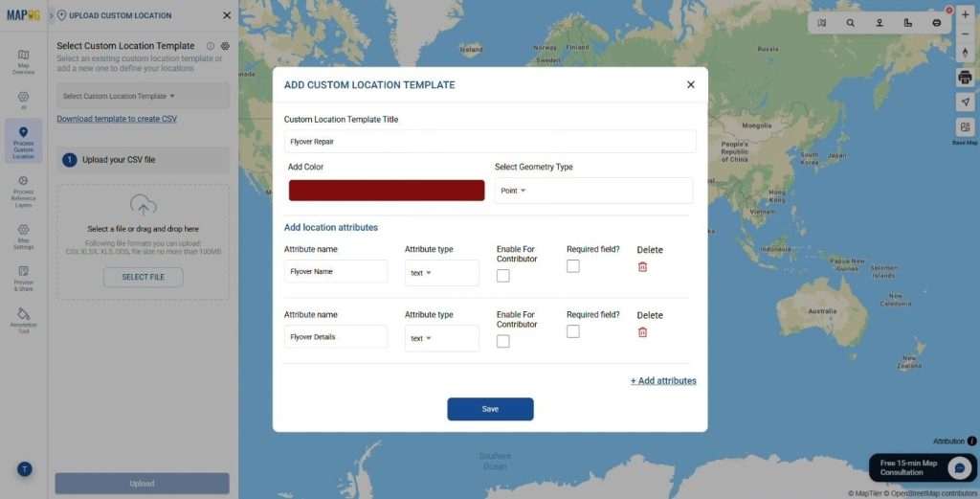980x499 pixels.
Task: Mark Flyover Name as required field
Action: 573,266
